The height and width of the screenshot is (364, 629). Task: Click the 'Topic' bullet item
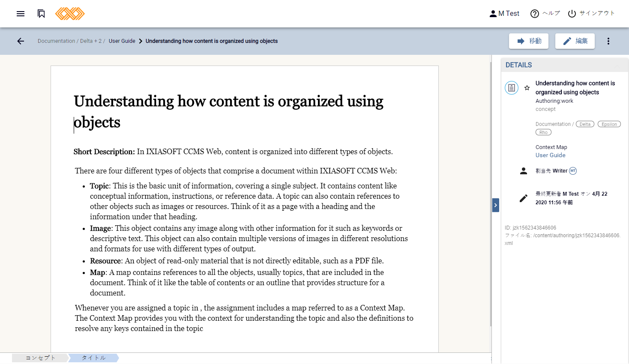(x=245, y=201)
